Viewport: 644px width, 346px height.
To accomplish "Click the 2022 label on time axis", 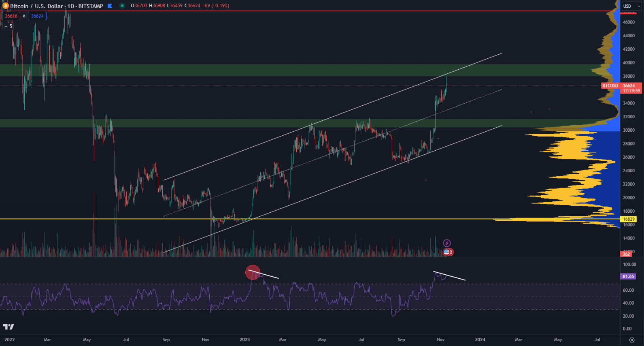I will tap(9, 340).
